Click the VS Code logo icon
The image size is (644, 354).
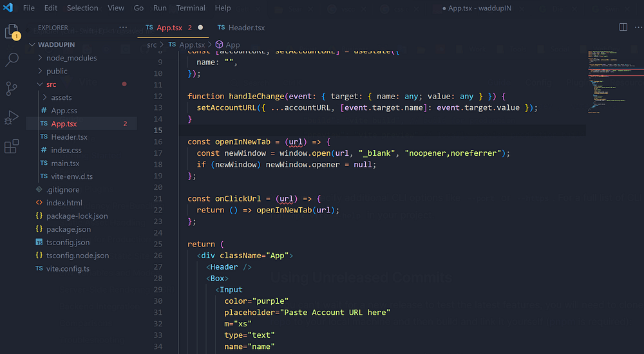[8, 7]
